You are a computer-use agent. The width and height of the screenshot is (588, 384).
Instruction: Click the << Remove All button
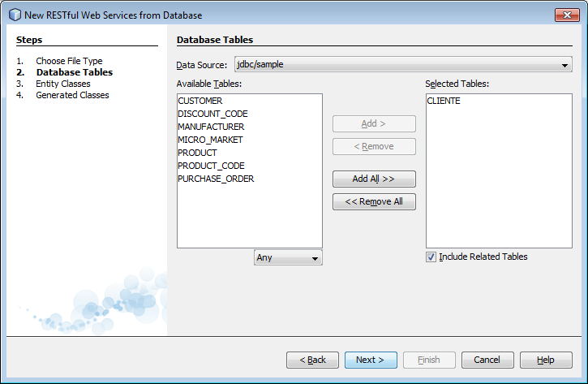tap(374, 201)
